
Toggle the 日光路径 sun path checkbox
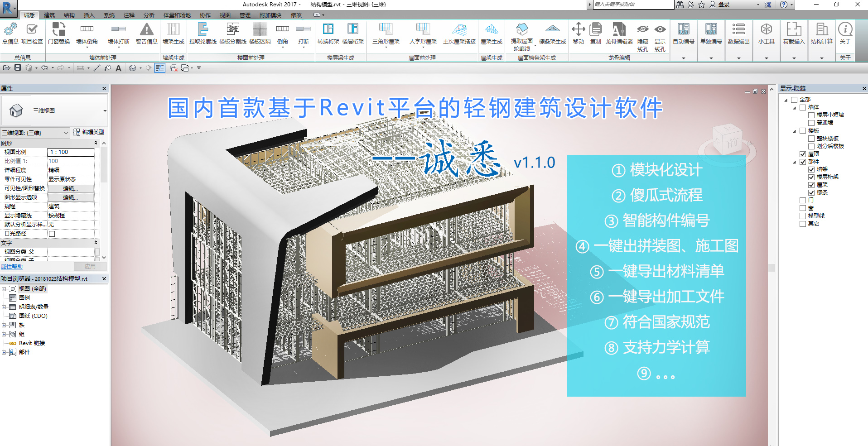[x=52, y=234]
